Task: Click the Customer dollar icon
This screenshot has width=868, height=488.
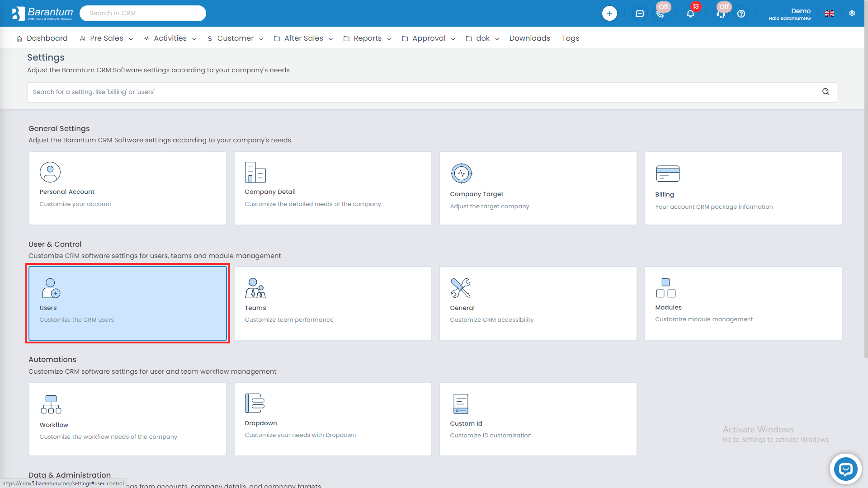Action: click(x=210, y=39)
